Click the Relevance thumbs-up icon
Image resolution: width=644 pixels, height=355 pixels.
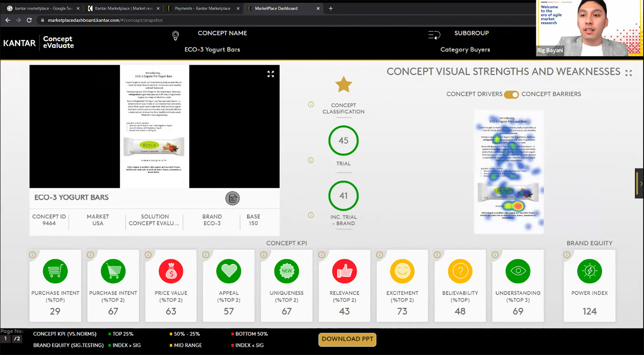point(344,271)
